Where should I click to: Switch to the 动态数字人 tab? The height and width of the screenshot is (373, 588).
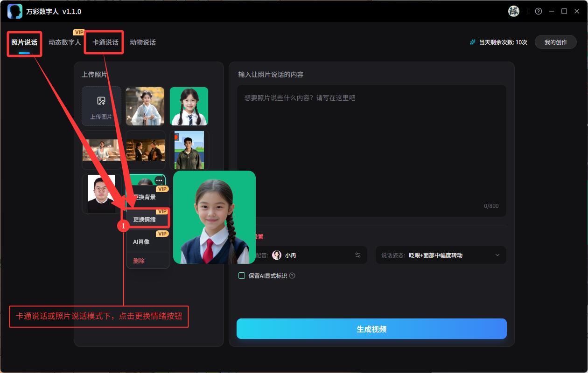pos(64,42)
